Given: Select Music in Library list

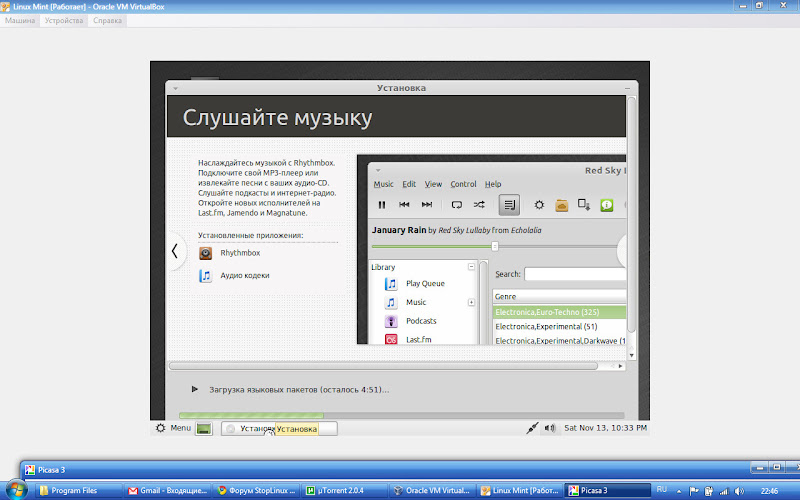Looking at the screenshot, I should tap(416, 302).
